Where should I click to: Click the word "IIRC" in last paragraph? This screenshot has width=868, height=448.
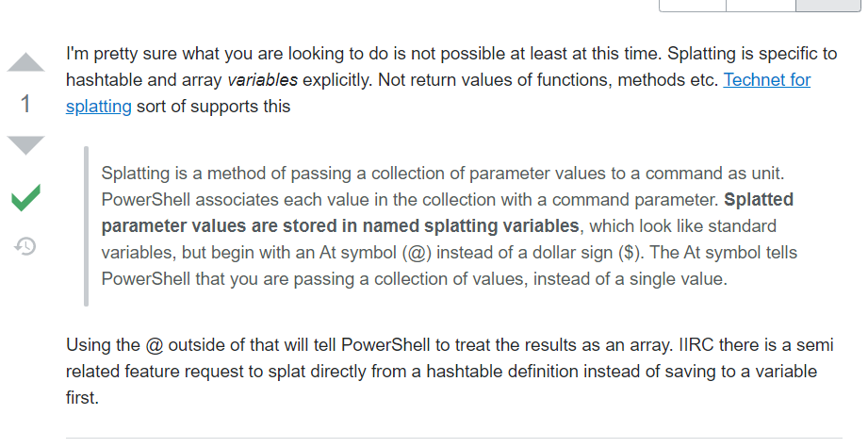click(x=696, y=345)
